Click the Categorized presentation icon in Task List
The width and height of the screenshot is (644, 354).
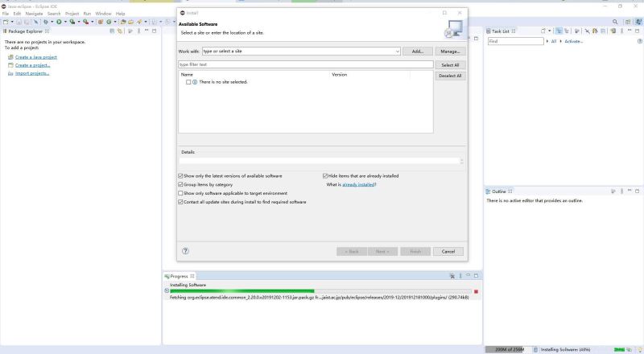tap(559, 31)
